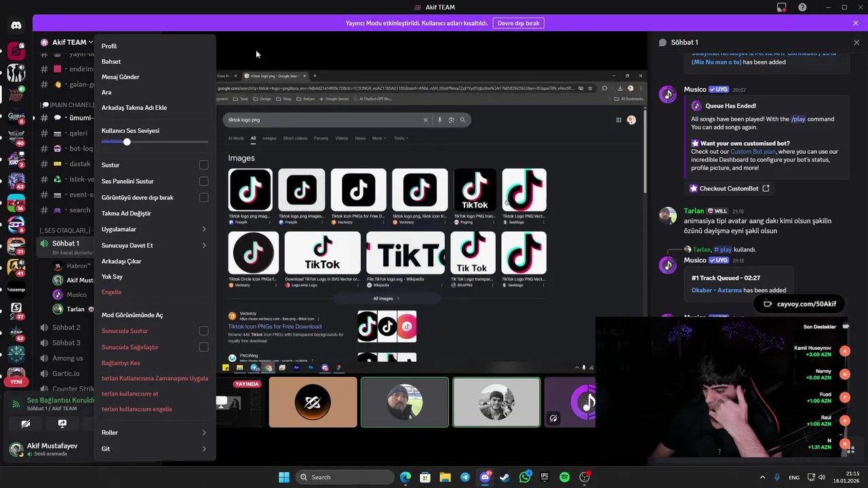Toggle Sunucuda Sağırlaştır checkbox

coord(203,347)
